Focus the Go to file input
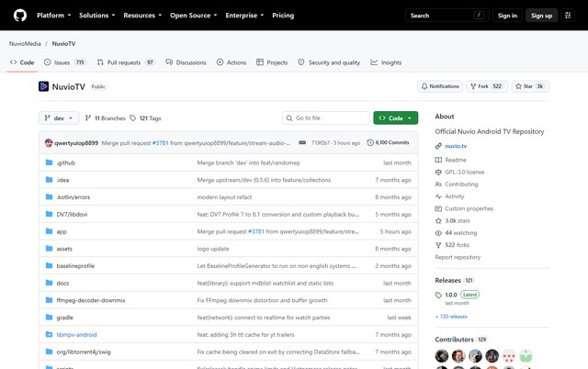This screenshot has width=588, height=369. tap(326, 118)
